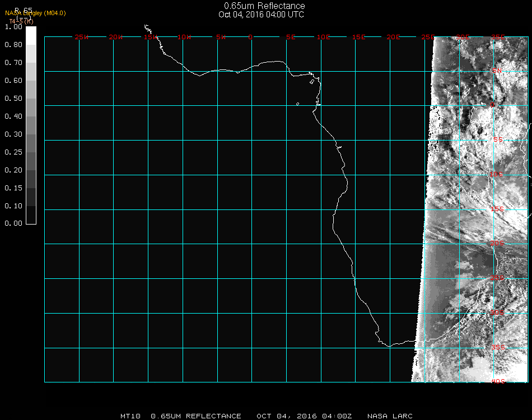Click the "OCT 04, 2016 04:00Z" footer timestamp
Viewport: 532px width, 420px height.
[304, 416]
